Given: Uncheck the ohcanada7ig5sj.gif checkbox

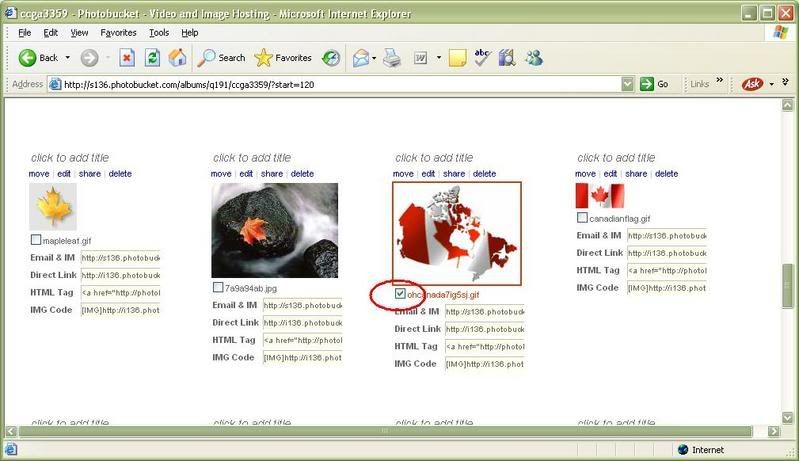Looking at the screenshot, I should (x=400, y=294).
